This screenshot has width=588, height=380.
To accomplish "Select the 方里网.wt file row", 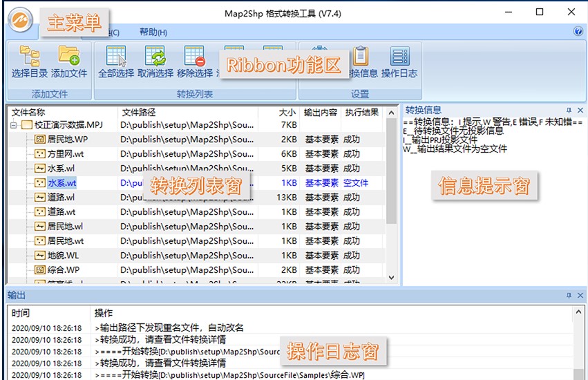I will click(x=66, y=154).
